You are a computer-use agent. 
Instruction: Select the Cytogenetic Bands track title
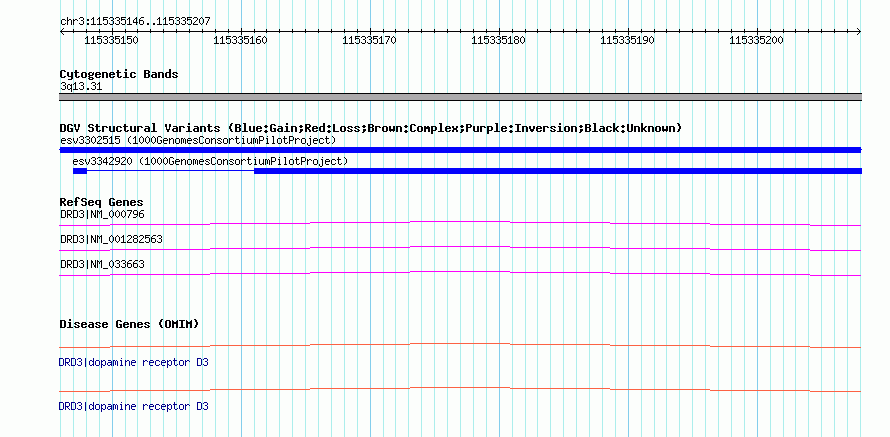[119, 74]
